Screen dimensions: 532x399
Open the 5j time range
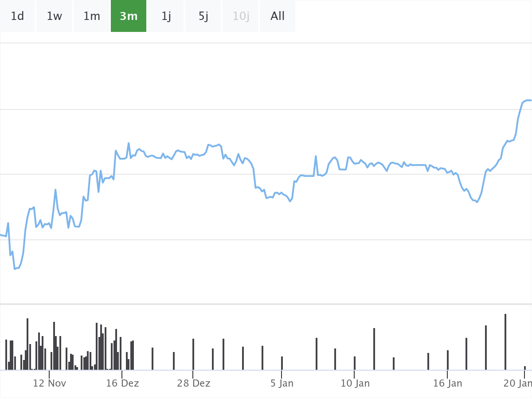coord(203,16)
